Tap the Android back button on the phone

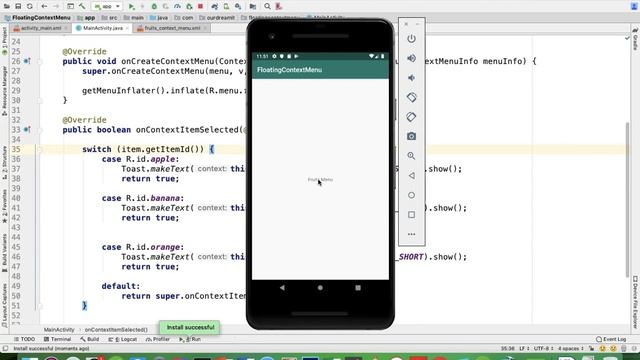[x=282, y=288]
